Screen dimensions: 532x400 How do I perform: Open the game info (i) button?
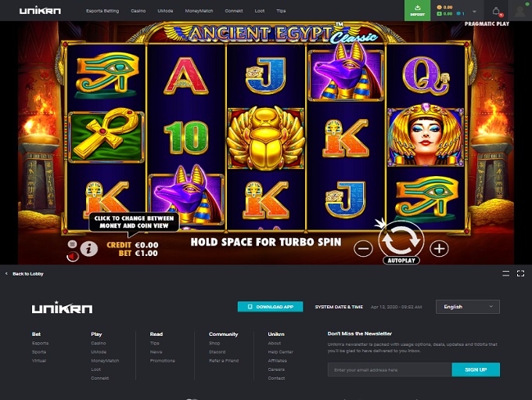89,249
